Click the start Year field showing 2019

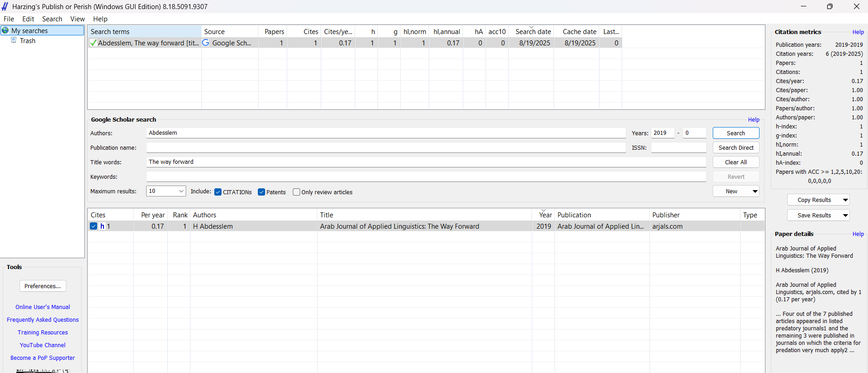663,133
